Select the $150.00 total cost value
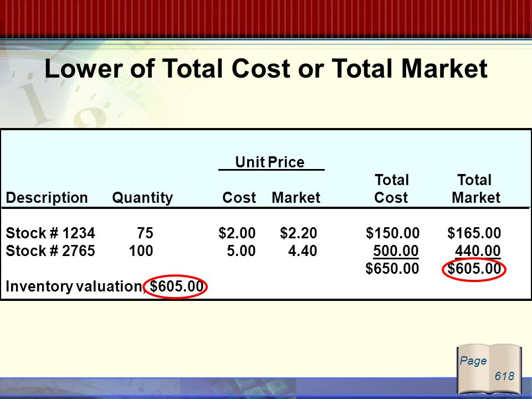Image resolution: width=532 pixels, height=399 pixels. (x=392, y=233)
